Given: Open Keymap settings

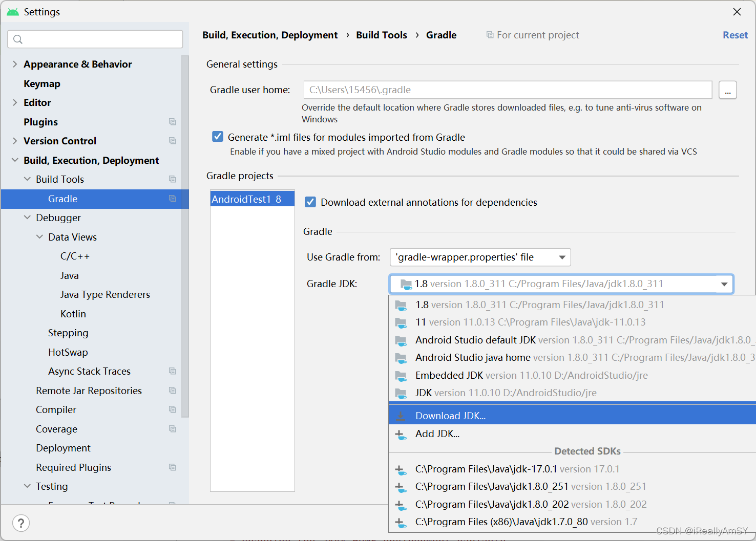Looking at the screenshot, I should pos(42,83).
